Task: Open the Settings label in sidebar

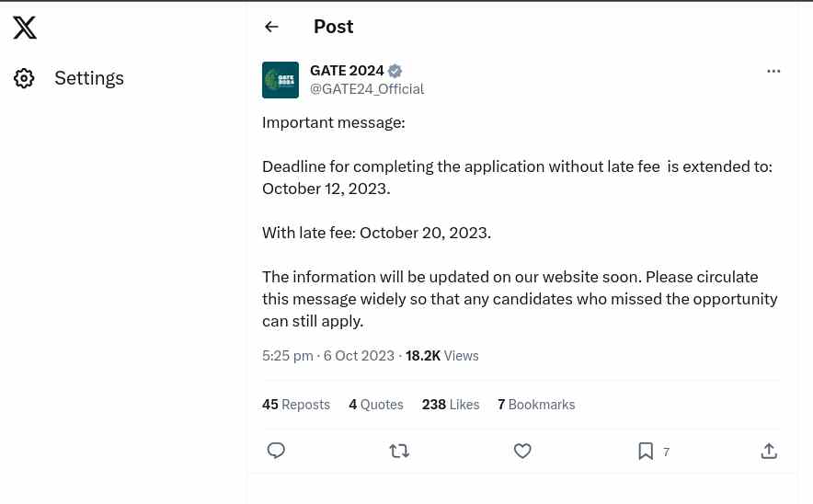Action: pos(89,78)
